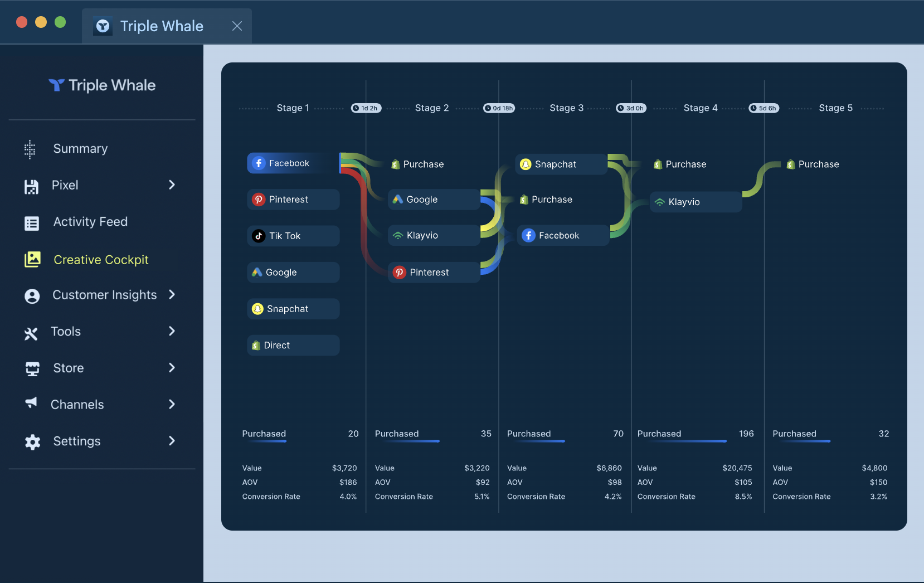Click the Summary icon in sidebar
Image resolution: width=924 pixels, height=583 pixels.
[30, 149]
